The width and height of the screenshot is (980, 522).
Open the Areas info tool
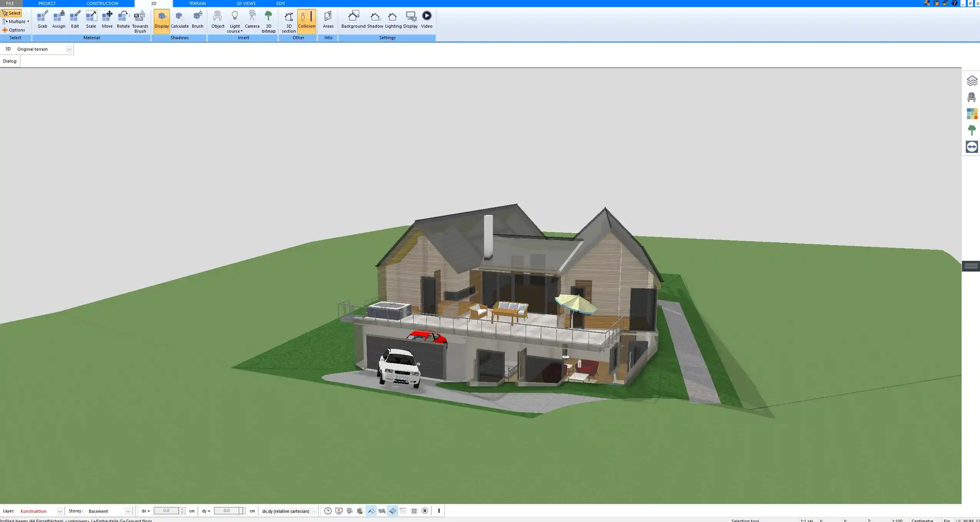click(328, 18)
